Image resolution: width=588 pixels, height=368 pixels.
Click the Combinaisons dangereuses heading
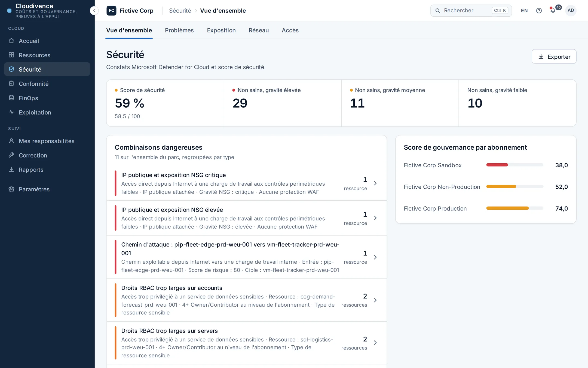[x=158, y=147]
